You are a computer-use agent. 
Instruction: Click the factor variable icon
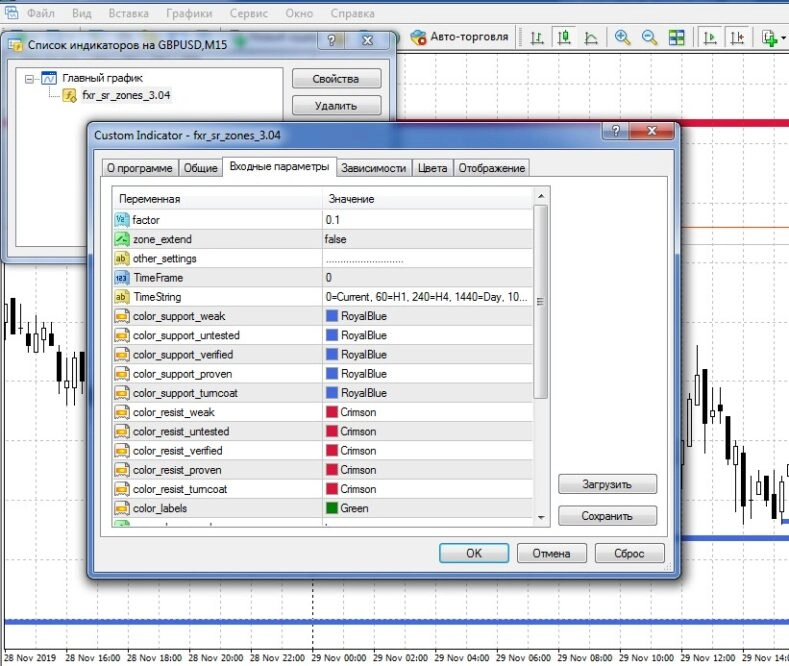[x=121, y=220]
